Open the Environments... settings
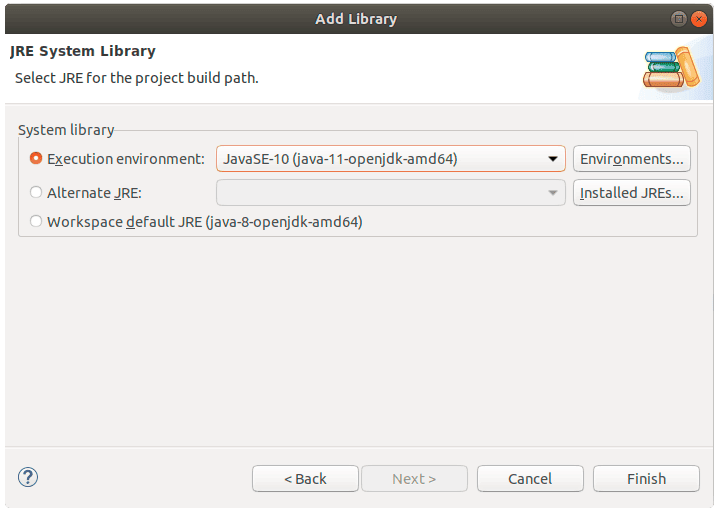Viewport: 717px width, 514px height. point(631,159)
